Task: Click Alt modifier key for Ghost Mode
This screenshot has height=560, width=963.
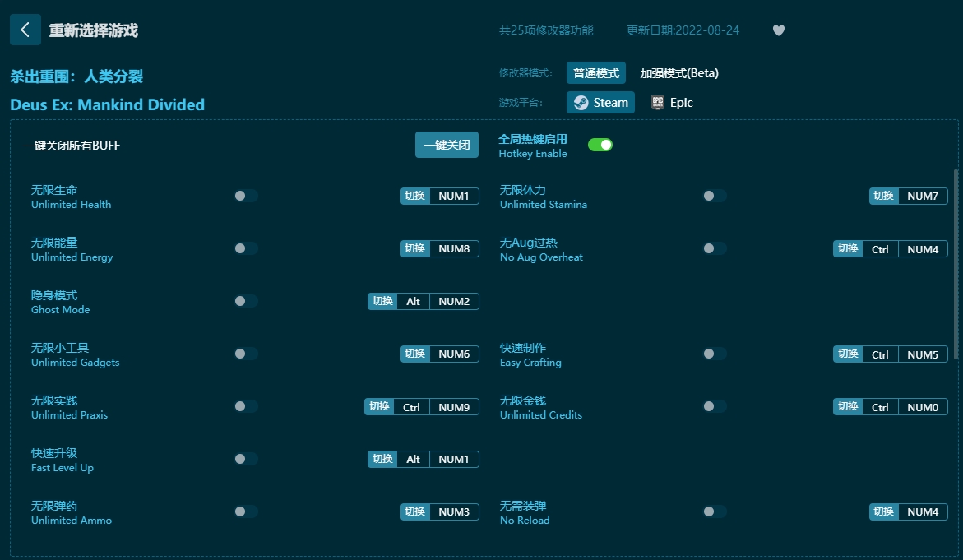Action: point(414,302)
